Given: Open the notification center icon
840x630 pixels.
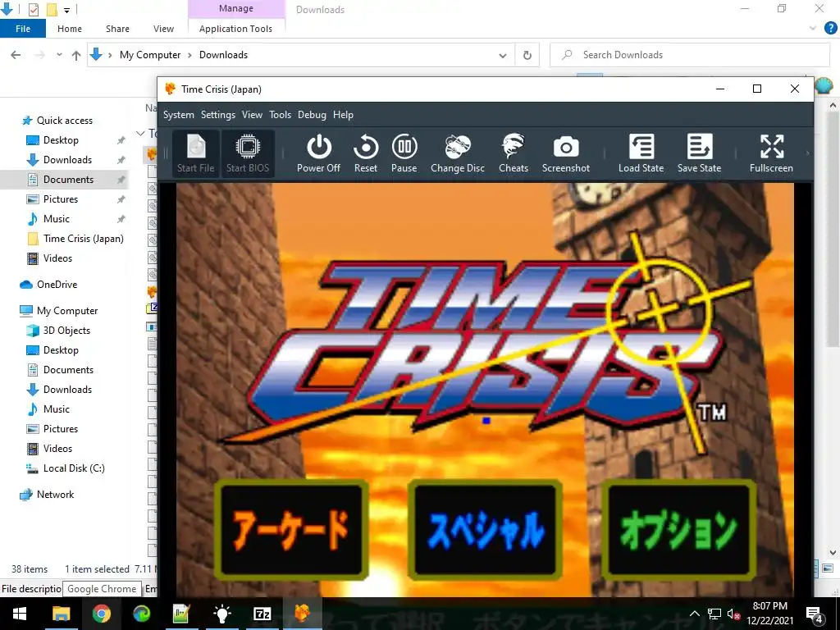Looking at the screenshot, I should [815, 614].
